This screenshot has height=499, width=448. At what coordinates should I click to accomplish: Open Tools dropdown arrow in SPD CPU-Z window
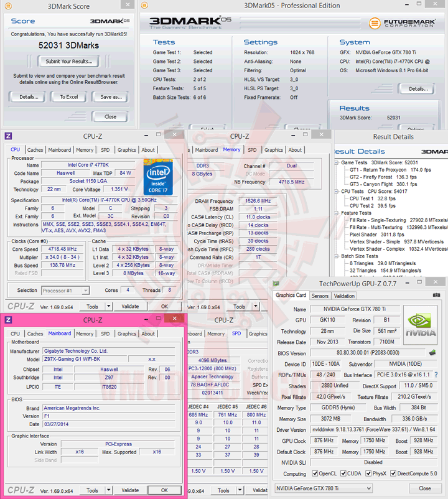pyautogui.click(x=240, y=490)
